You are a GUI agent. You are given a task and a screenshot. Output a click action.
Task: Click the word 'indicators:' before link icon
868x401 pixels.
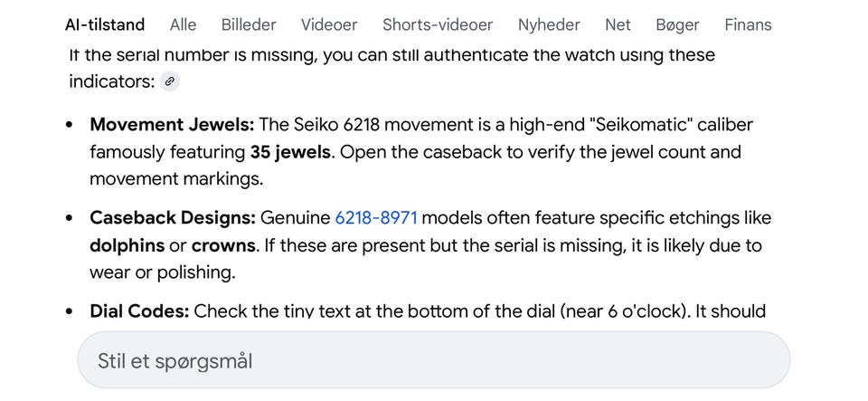coord(111,82)
